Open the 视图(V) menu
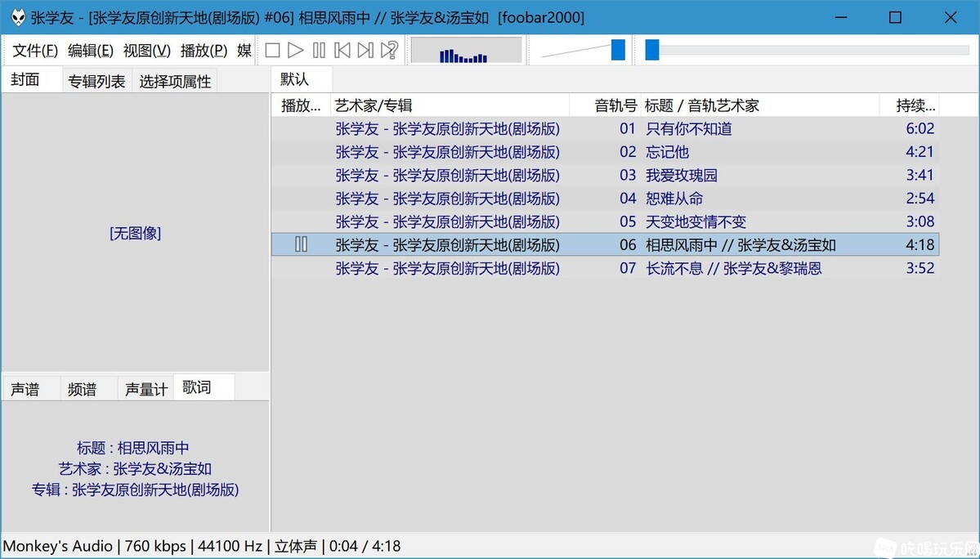The image size is (980, 559). [147, 51]
